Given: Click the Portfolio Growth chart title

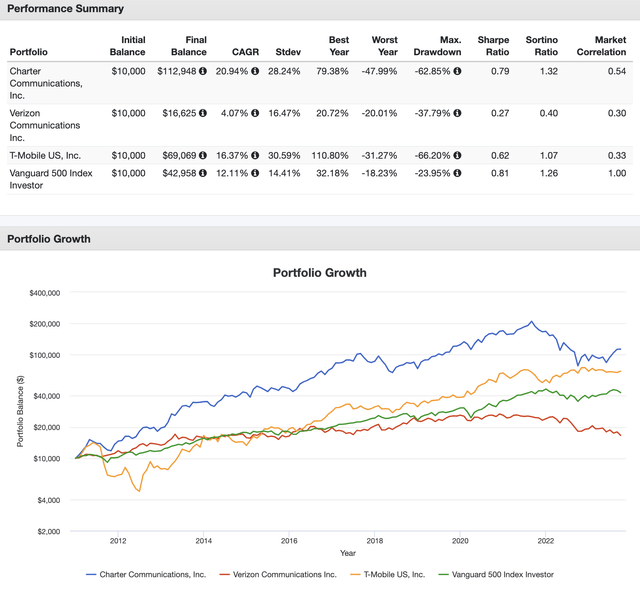Looking at the screenshot, I should 320,273.
